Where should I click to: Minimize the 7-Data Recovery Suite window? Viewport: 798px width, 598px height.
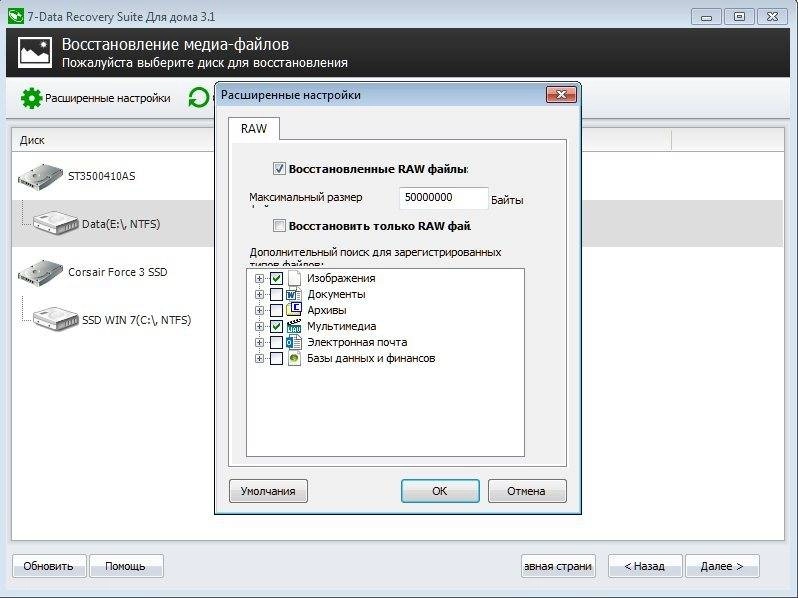pos(706,17)
